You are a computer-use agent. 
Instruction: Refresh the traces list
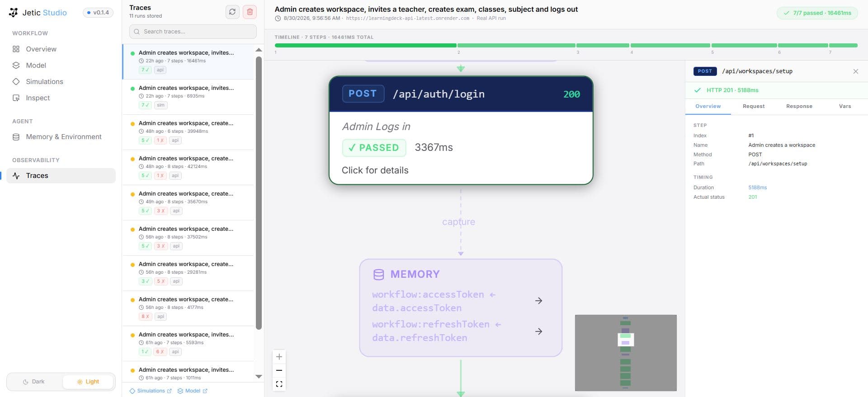pos(232,12)
